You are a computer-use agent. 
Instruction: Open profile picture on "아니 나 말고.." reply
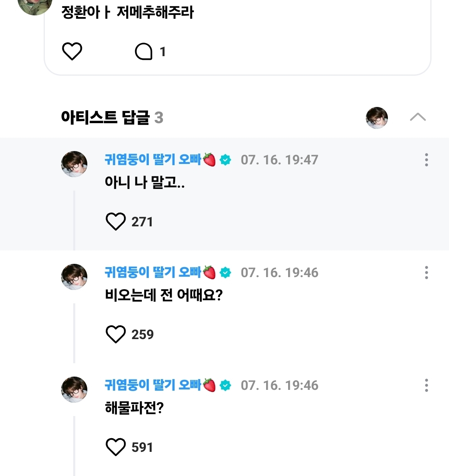pyautogui.click(x=74, y=164)
